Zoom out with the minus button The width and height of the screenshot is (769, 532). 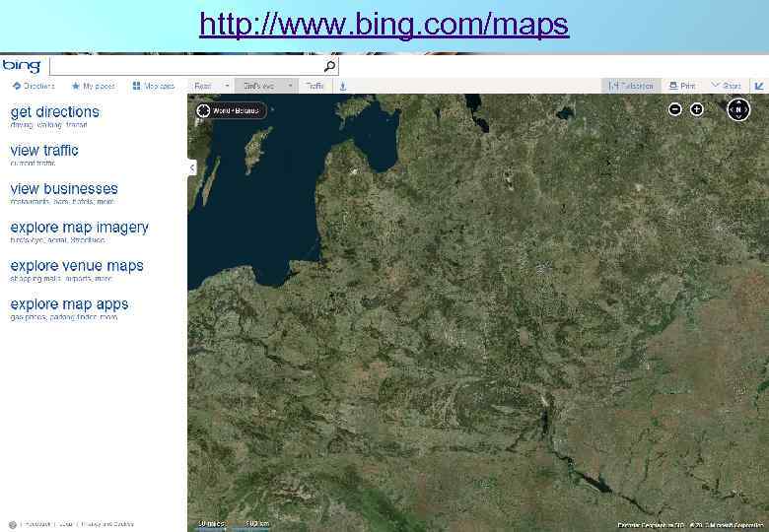coord(674,109)
